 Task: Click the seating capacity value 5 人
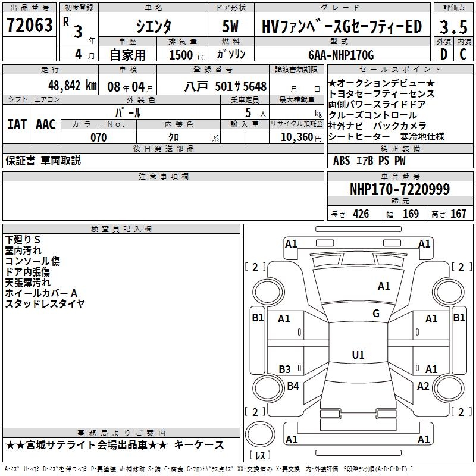[x=256, y=113]
